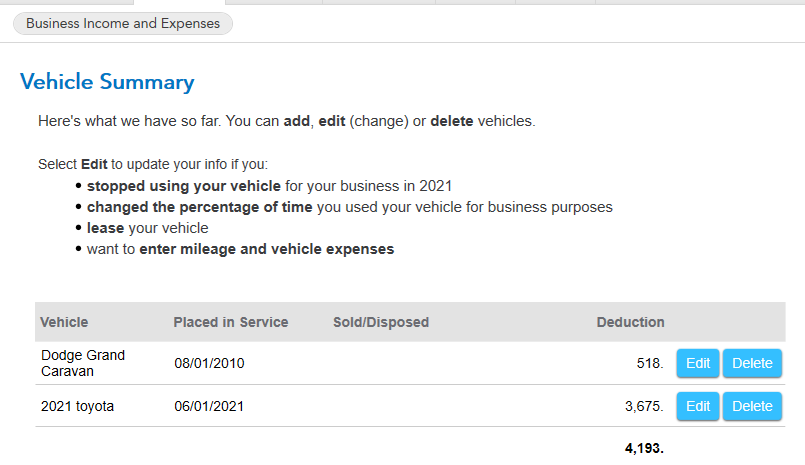
Task: Edit the Dodge Grand Caravan entry
Action: tap(698, 363)
